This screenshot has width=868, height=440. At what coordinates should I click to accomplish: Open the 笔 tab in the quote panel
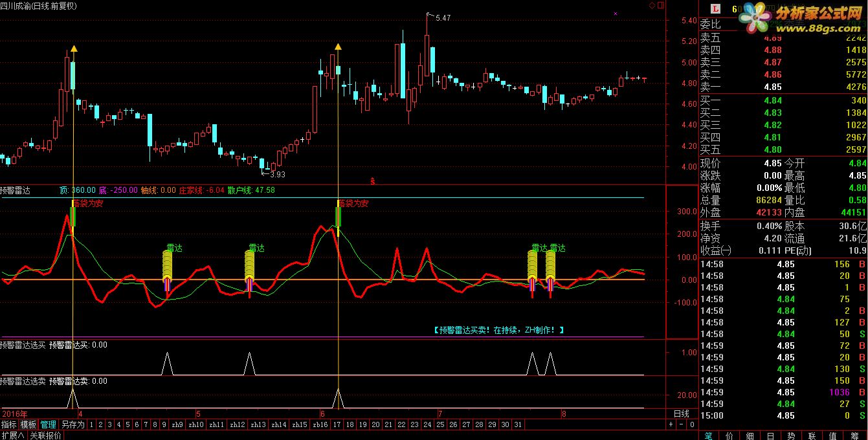point(709,435)
